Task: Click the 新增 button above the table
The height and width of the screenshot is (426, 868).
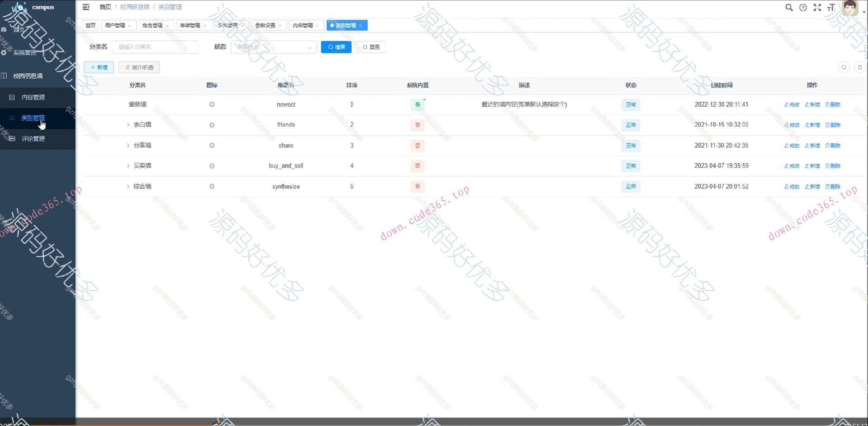Action: coord(99,67)
